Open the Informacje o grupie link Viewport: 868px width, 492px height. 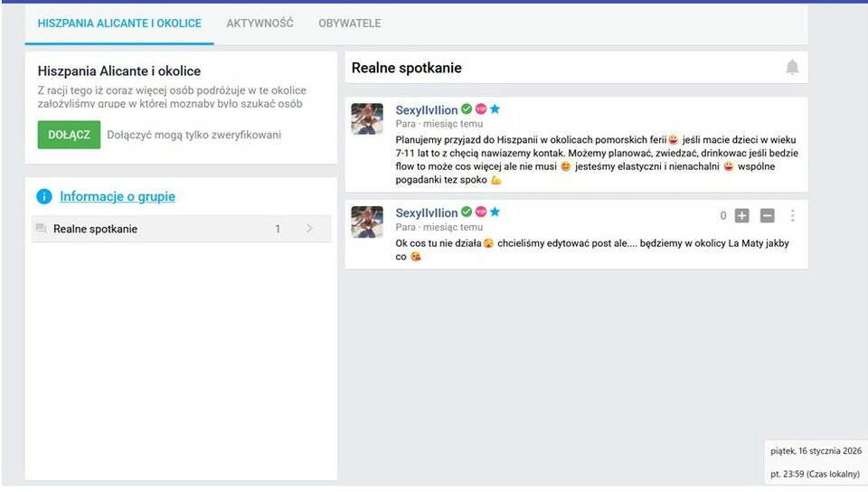pos(118,196)
